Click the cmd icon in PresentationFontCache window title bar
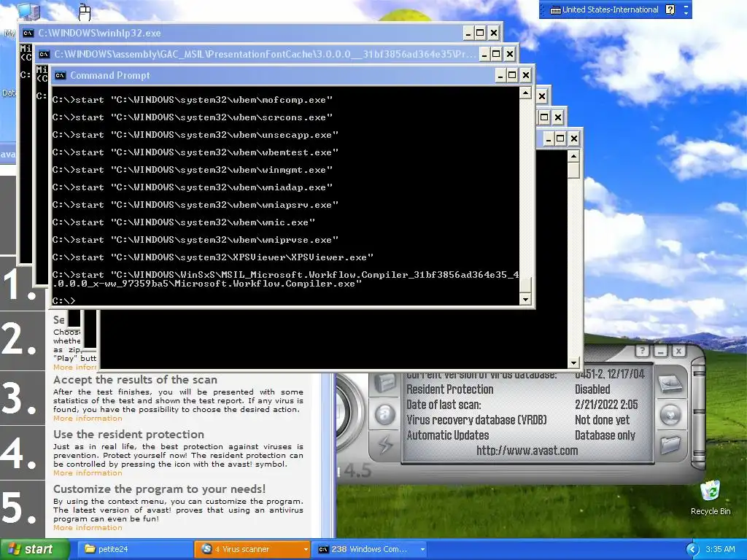 44,54
